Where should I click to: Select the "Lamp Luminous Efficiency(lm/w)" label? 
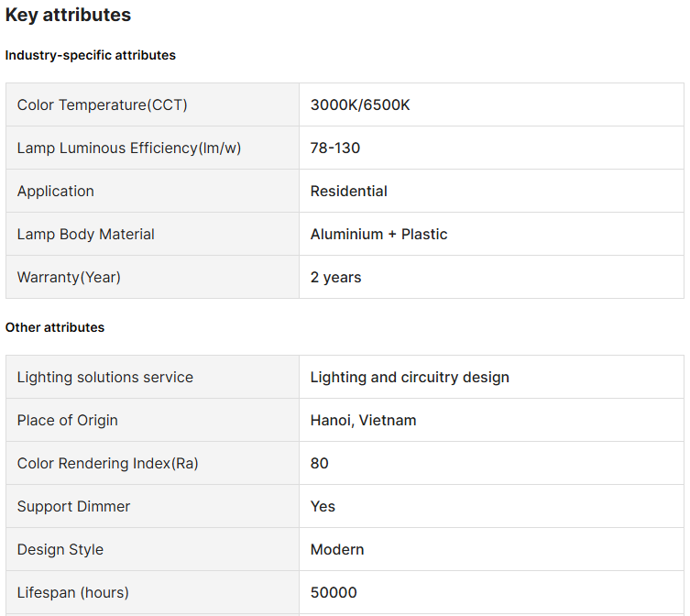pyautogui.click(x=129, y=148)
